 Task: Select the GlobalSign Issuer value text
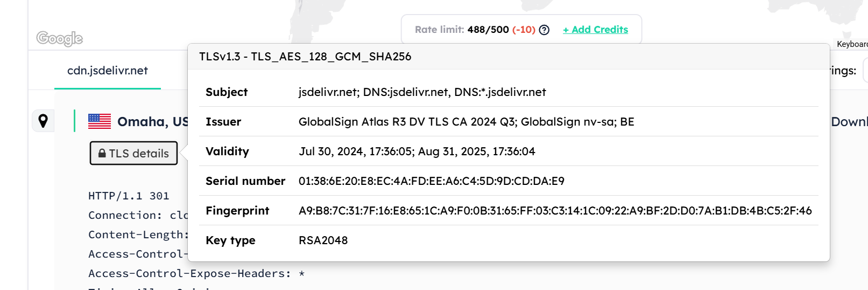pyautogui.click(x=467, y=122)
